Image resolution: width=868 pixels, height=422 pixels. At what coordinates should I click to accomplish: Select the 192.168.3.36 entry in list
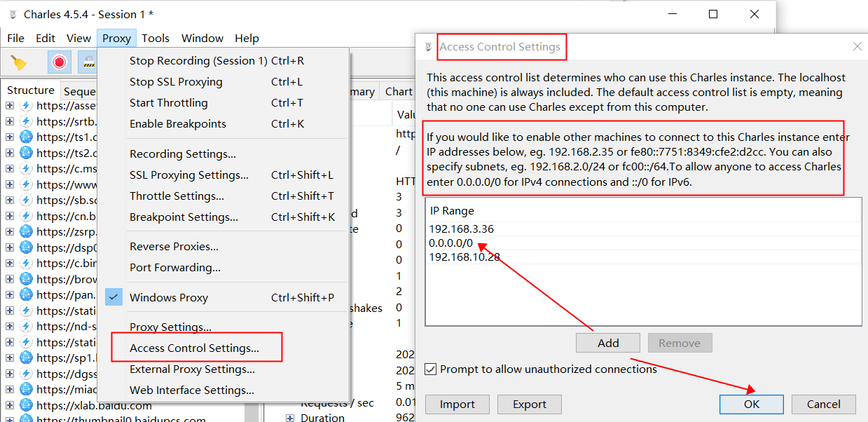click(643, 229)
